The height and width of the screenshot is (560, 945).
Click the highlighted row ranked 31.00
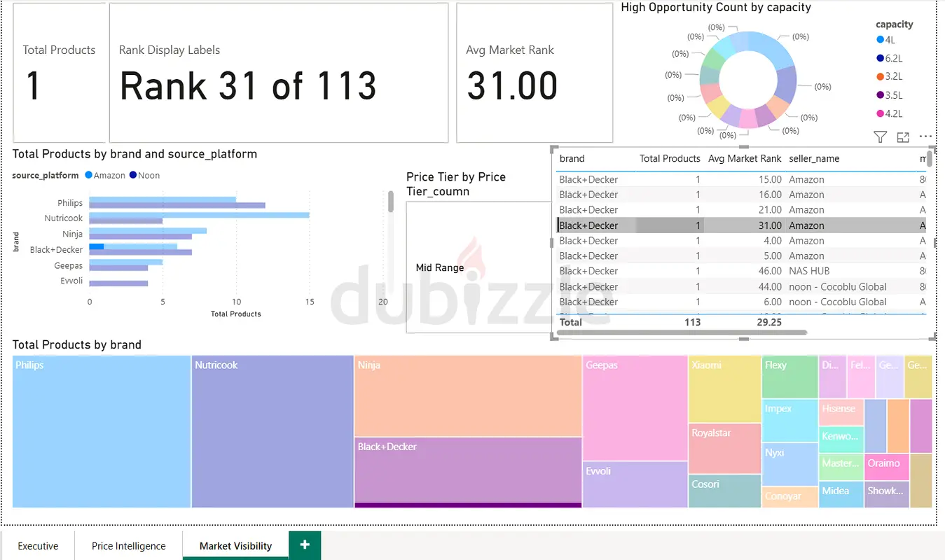742,225
